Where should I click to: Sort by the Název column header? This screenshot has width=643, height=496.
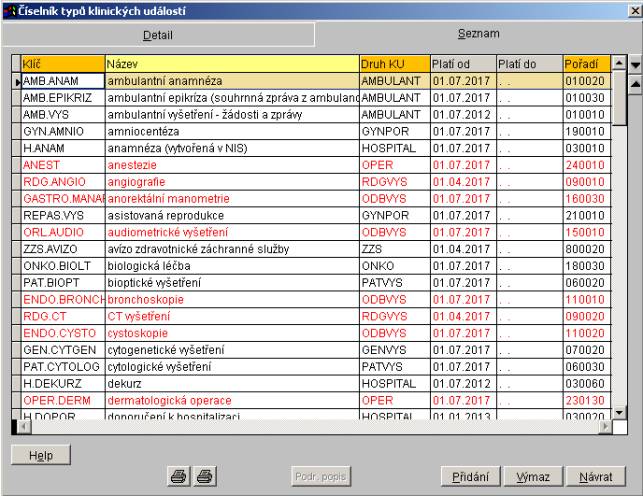pyautogui.click(x=231, y=64)
